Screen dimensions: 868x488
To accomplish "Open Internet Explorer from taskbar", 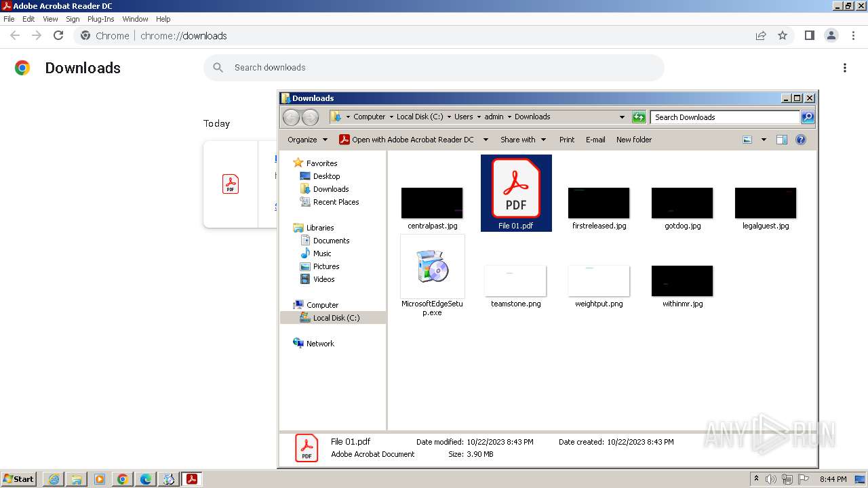I will 54,479.
